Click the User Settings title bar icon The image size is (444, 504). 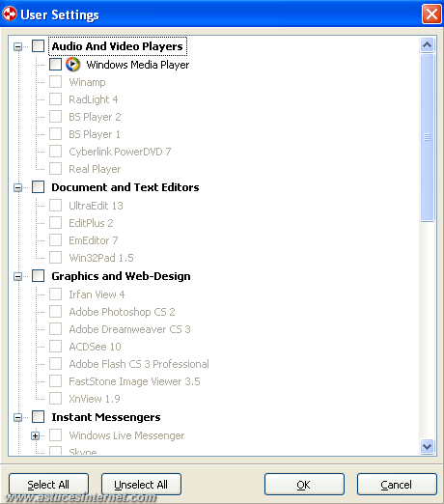(10, 14)
